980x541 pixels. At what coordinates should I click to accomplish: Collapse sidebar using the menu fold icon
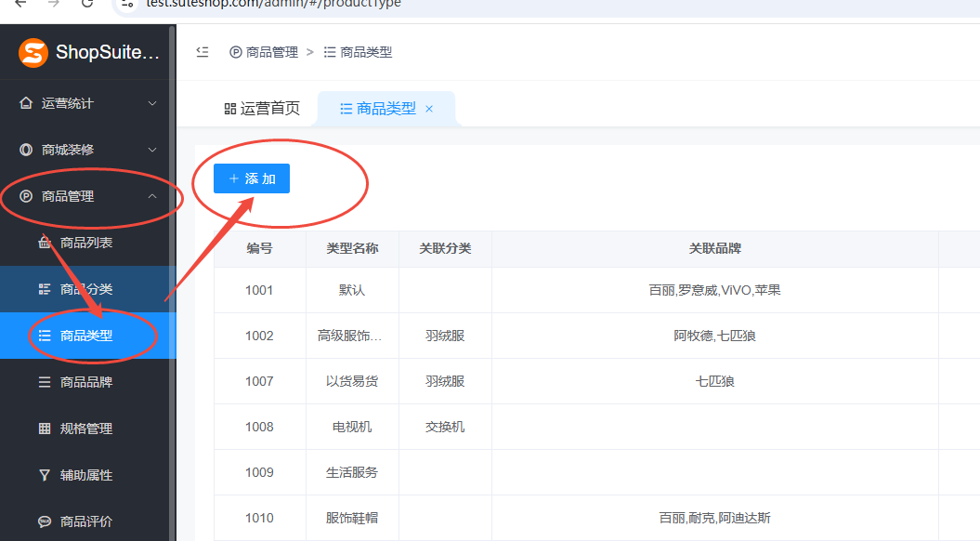pyautogui.click(x=203, y=52)
